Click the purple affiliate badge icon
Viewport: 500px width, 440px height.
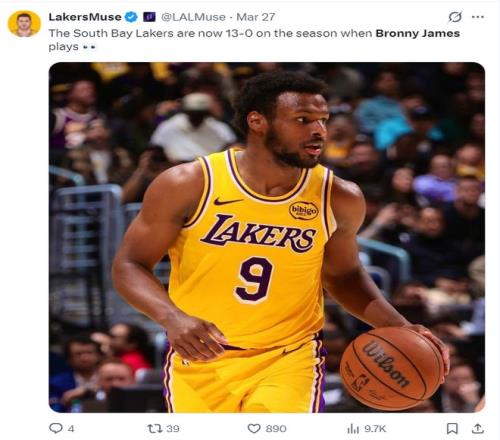pyautogui.click(x=149, y=17)
